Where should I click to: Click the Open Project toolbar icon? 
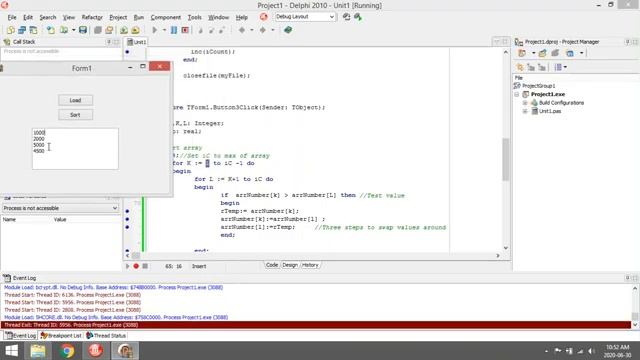(x=64, y=30)
